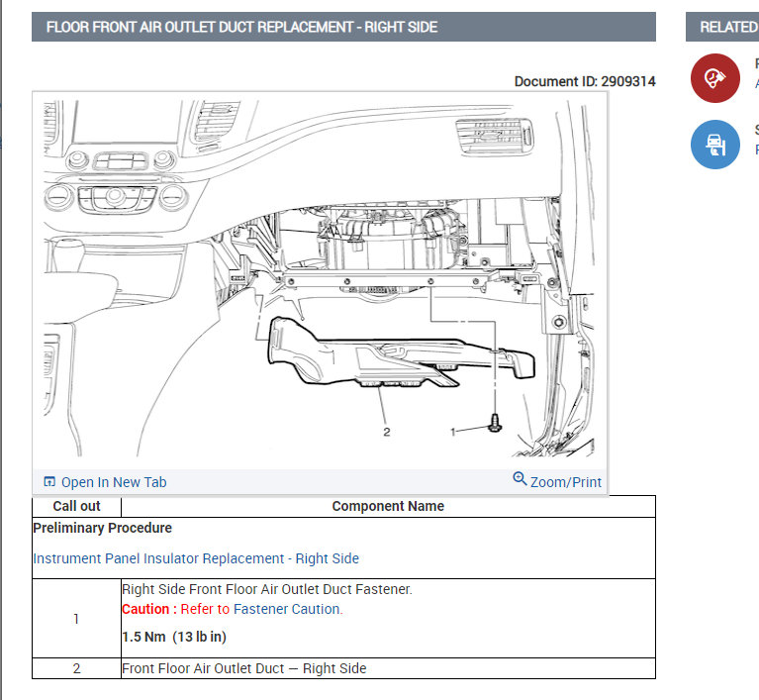
Task: Click the Preliminary Procedure heading
Action: (x=103, y=528)
